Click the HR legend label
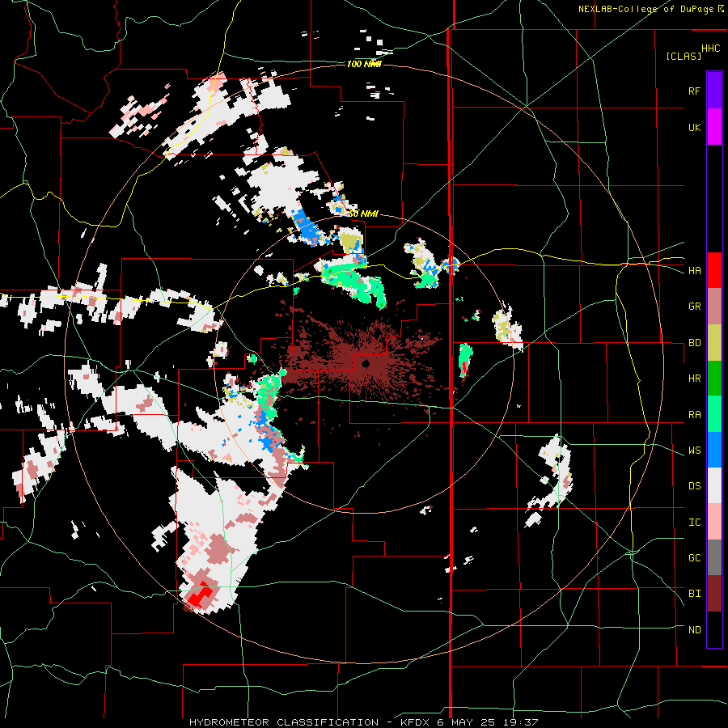728x728 pixels. point(694,379)
